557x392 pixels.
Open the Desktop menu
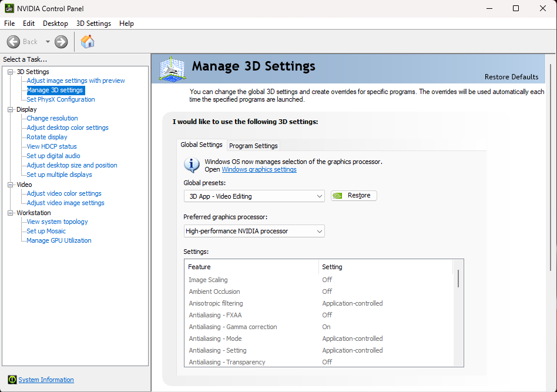pos(55,24)
